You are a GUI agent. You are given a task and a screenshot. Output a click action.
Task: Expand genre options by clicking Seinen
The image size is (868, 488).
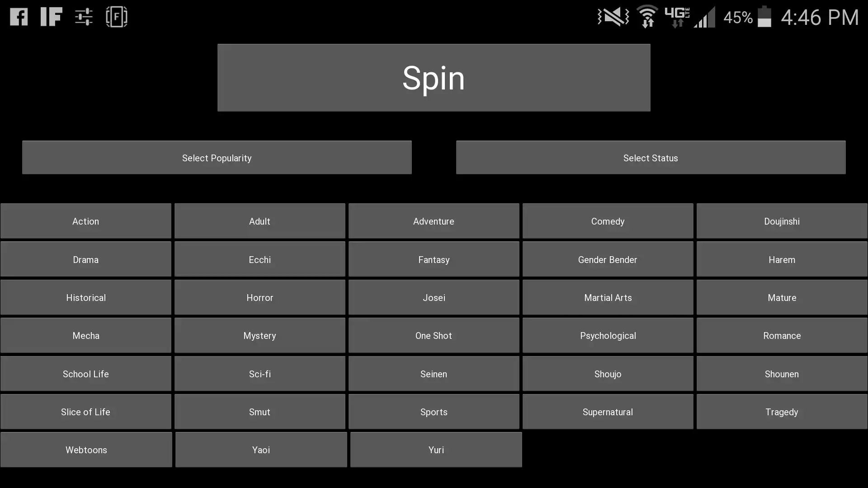[434, 374]
